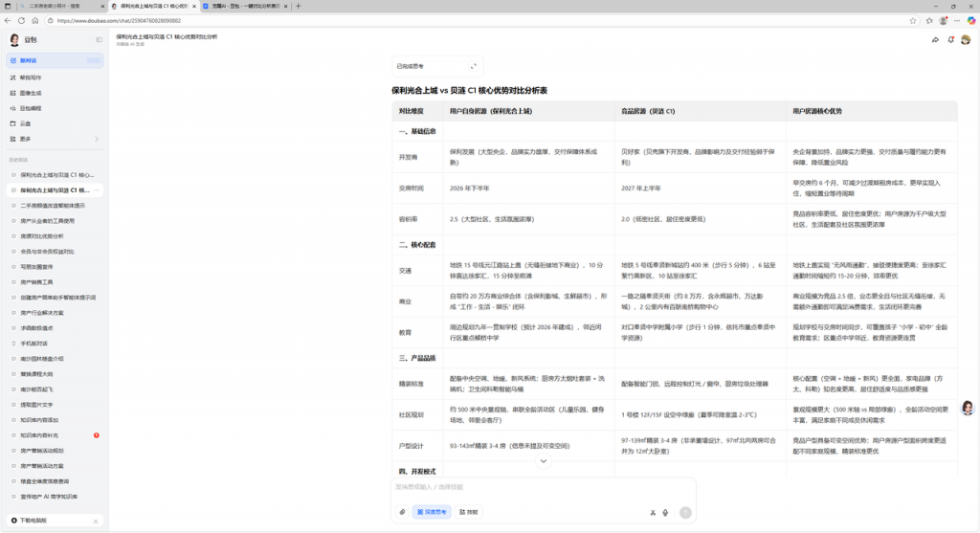Open browser profile icon in toolbar
This screenshot has width=980, height=533.
pos(943,21)
